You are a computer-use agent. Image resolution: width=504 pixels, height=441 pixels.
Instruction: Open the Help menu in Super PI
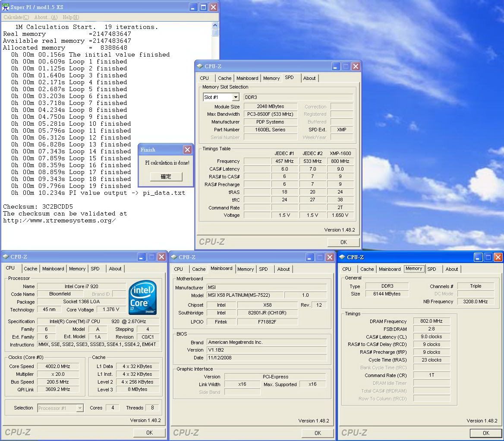point(71,17)
